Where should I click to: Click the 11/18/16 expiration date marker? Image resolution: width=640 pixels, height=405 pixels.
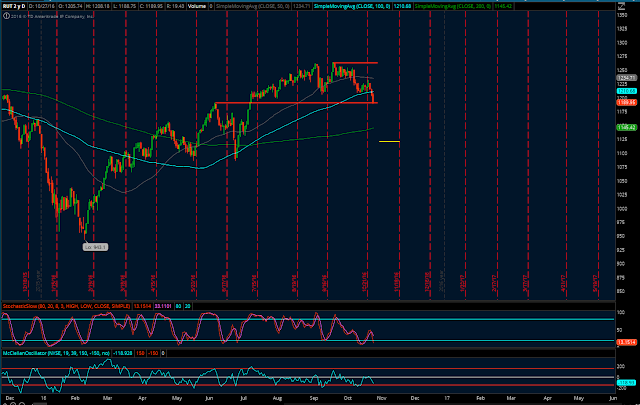[x=397, y=281]
